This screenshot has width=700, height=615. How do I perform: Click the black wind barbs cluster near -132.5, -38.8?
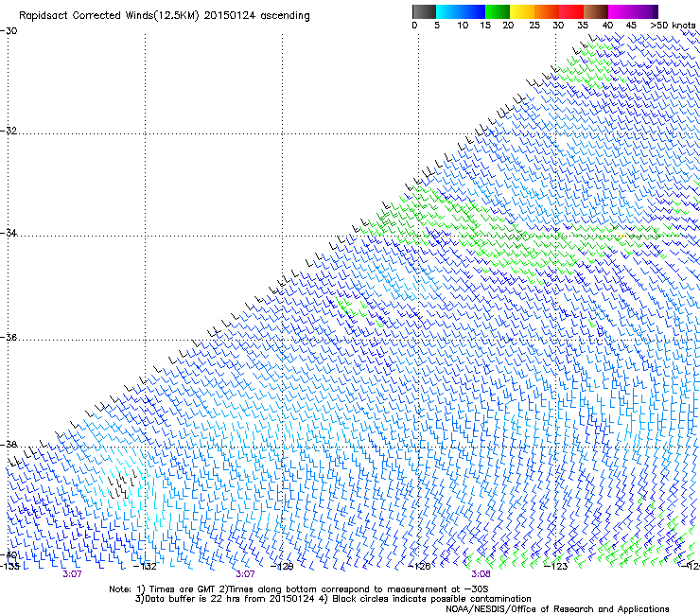122,485
